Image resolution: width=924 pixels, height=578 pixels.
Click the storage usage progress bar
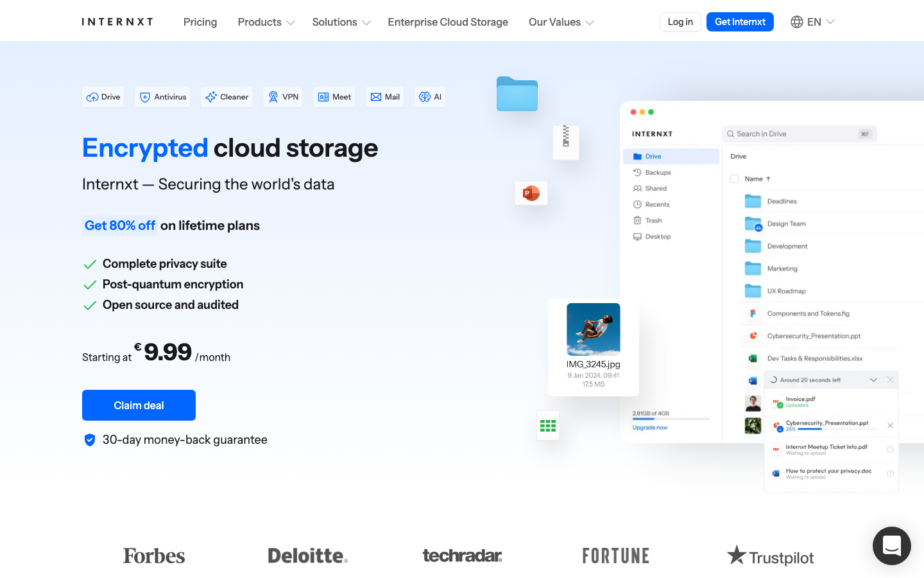pos(671,419)
